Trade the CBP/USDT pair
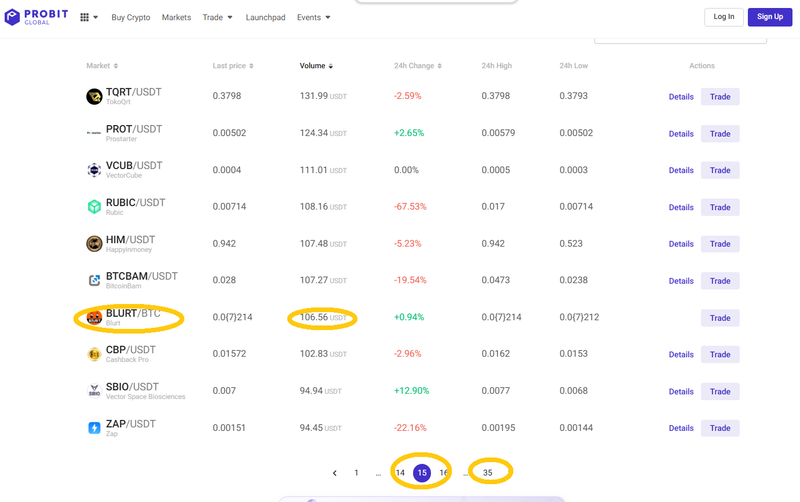The height and width of the screenshot is (502, 800). (x=720, y=355)
